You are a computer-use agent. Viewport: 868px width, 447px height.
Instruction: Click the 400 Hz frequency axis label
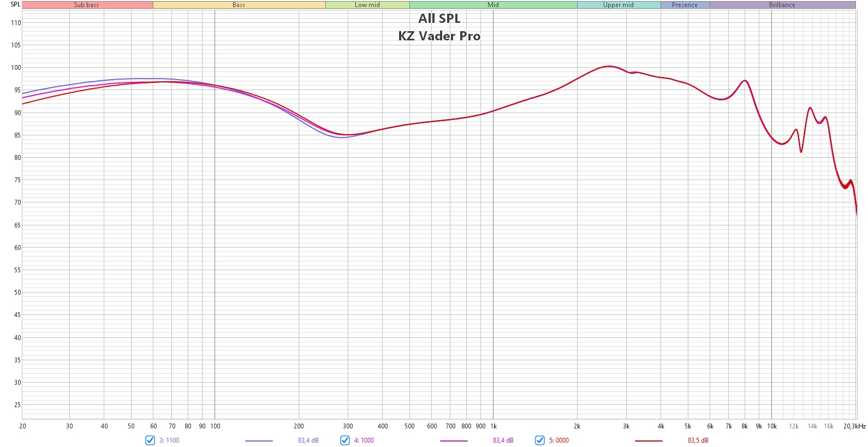pos(383,426)
